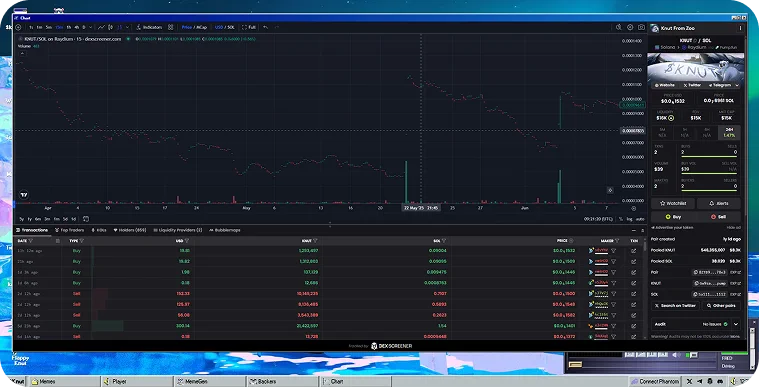Open the timezone selector showing (UTC)
This screenshot has height=387, width=759.
click(599, 219)
